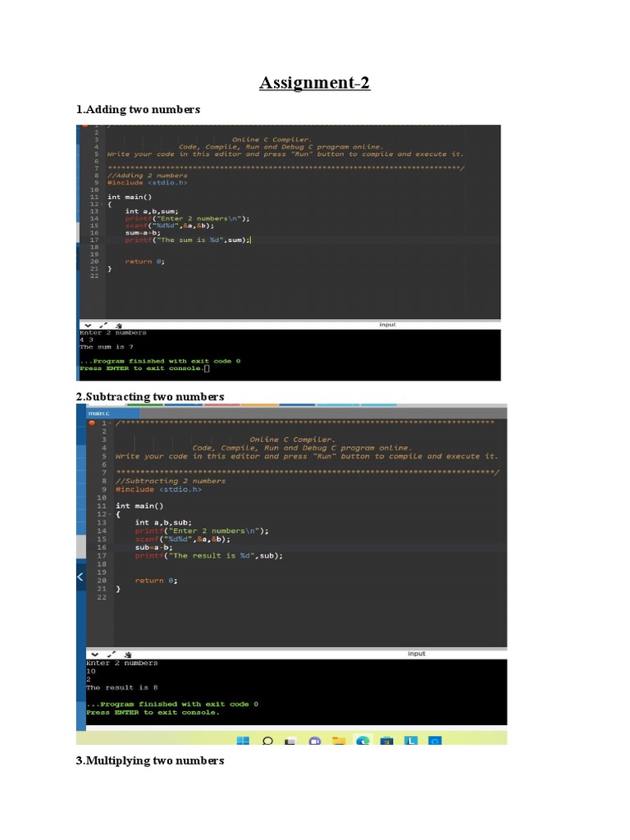Screen dimensions: 630x840
Task: Click heading '2.Subtracting two numbers'
Action: click(150, 396)
